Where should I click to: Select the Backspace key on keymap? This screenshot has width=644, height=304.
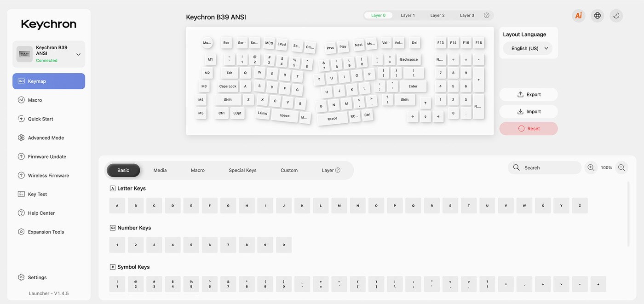coord(408,59)
